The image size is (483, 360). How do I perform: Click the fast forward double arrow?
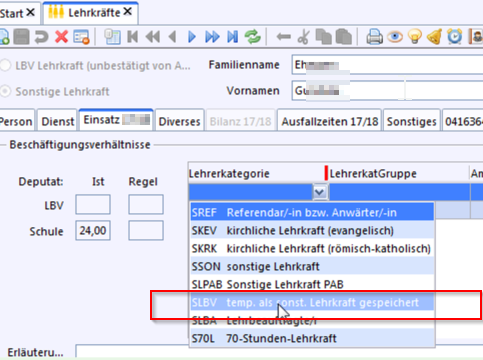212,37
